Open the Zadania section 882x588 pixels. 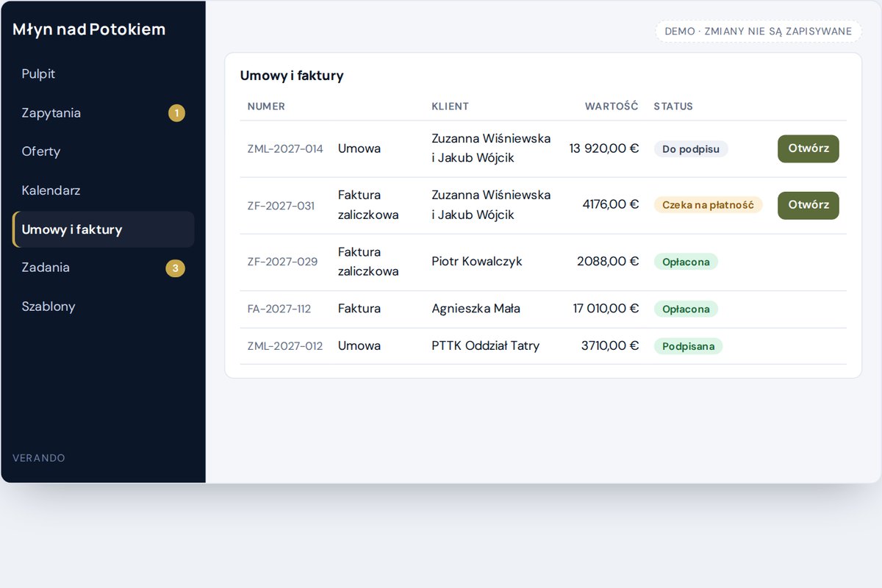(x=103, y=268)
